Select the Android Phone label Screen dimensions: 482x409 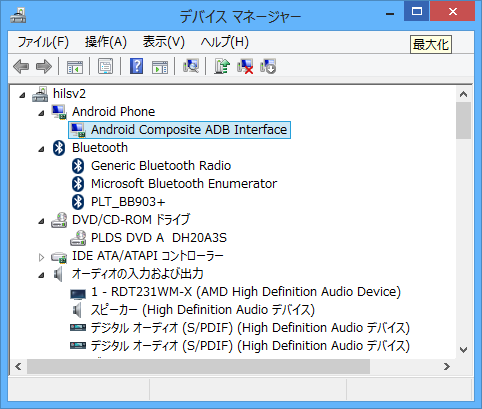coord(114,112)
